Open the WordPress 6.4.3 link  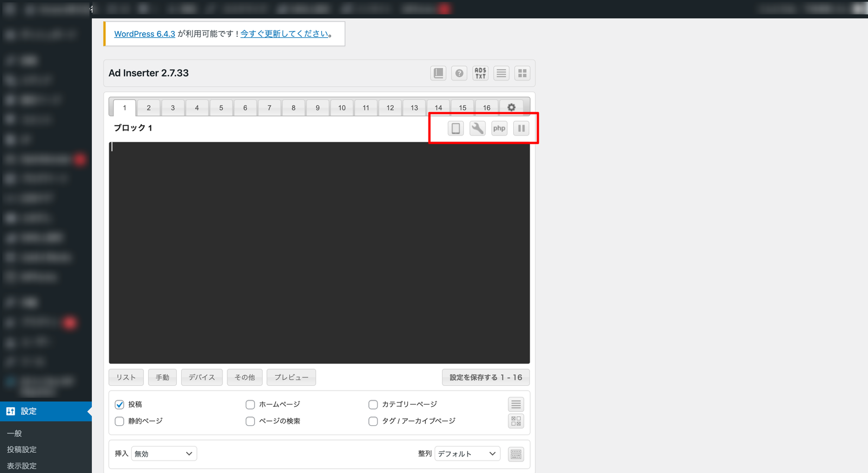145,34
